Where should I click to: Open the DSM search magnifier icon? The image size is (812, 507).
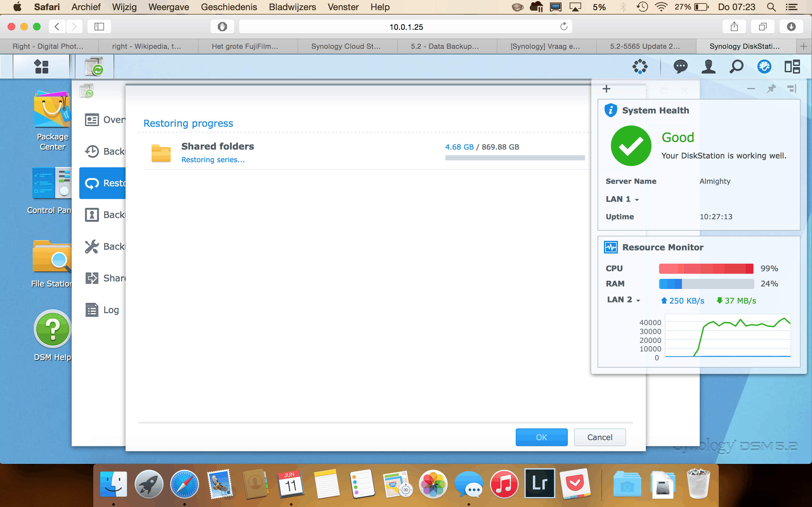[736, 67]
